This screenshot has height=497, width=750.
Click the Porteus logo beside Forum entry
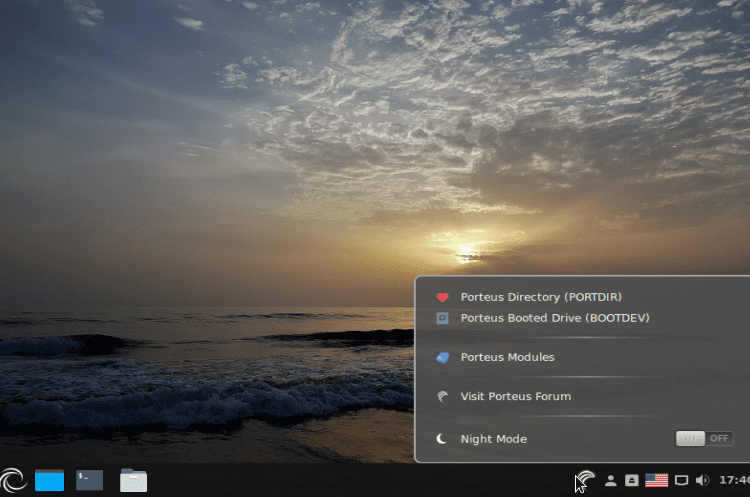click(x=442, y=397)
